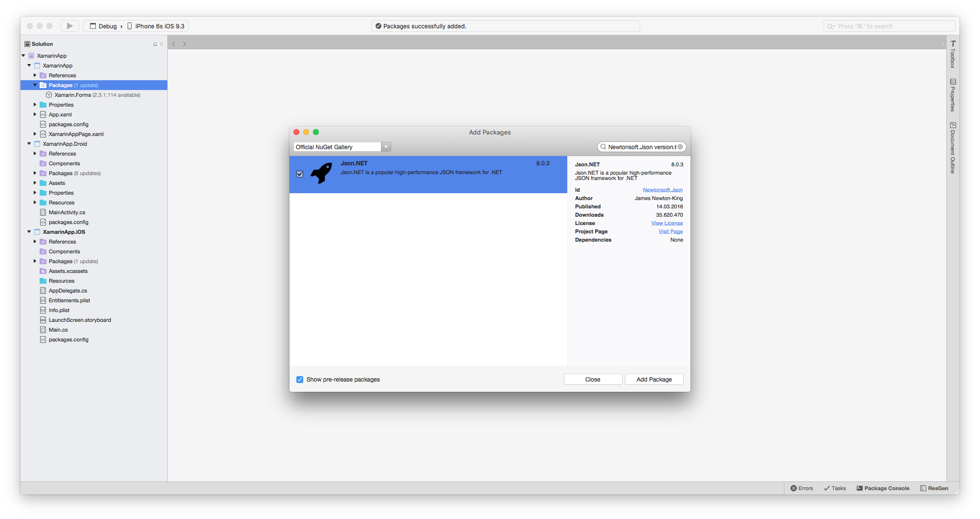Toggle Show pre-release packages checkbox
Screen dimensions: 980x519
pos(300,380)
